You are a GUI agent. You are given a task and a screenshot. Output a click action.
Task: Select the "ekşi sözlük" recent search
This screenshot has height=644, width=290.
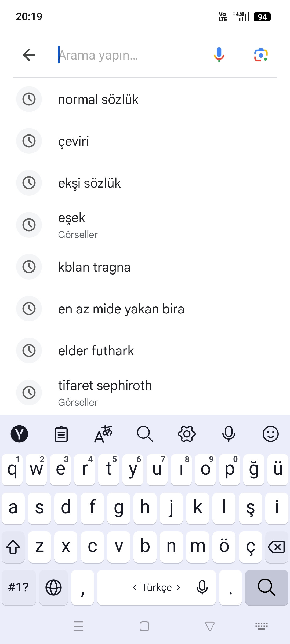89,183
